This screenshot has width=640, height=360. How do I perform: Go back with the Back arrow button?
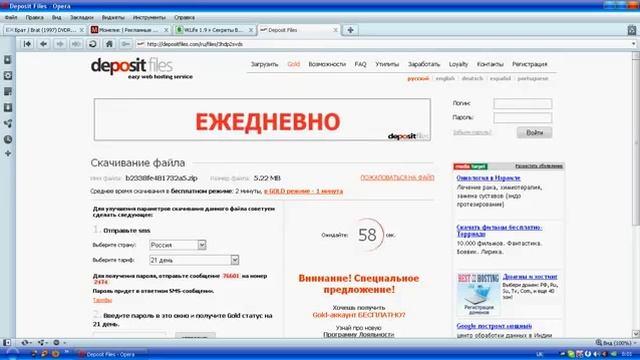coord(44,44)
